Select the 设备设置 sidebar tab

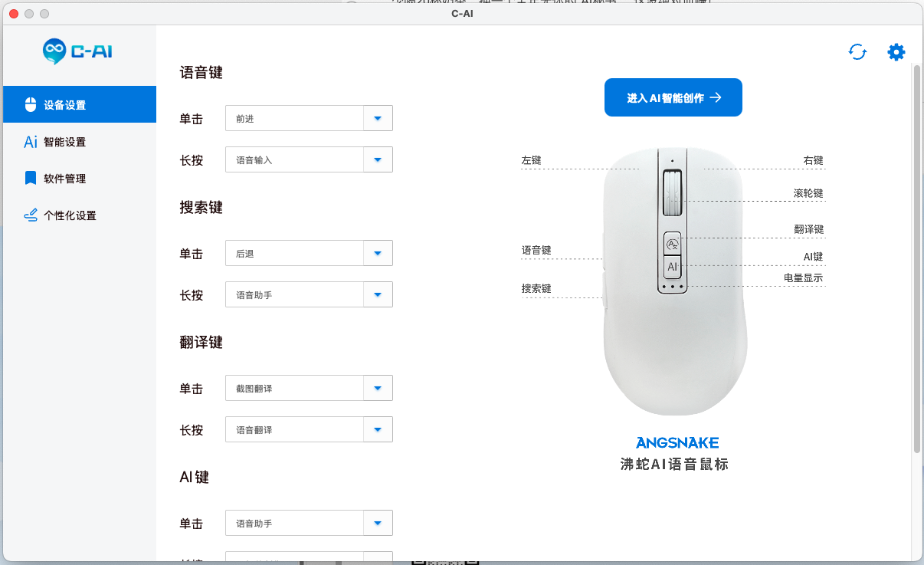click(80, 105)
